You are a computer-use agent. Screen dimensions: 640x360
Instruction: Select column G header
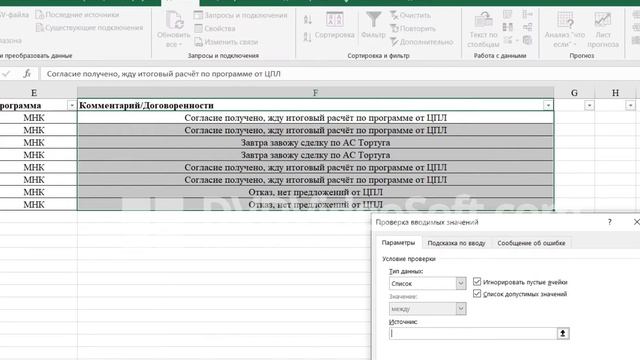coord(574,93)
